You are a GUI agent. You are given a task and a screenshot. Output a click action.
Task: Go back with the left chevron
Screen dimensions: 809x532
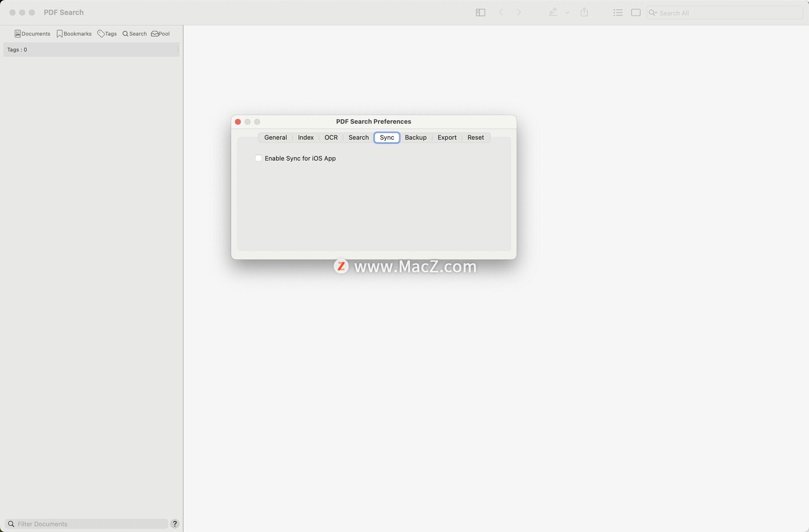pyautogui.click(x=501, y=13)
